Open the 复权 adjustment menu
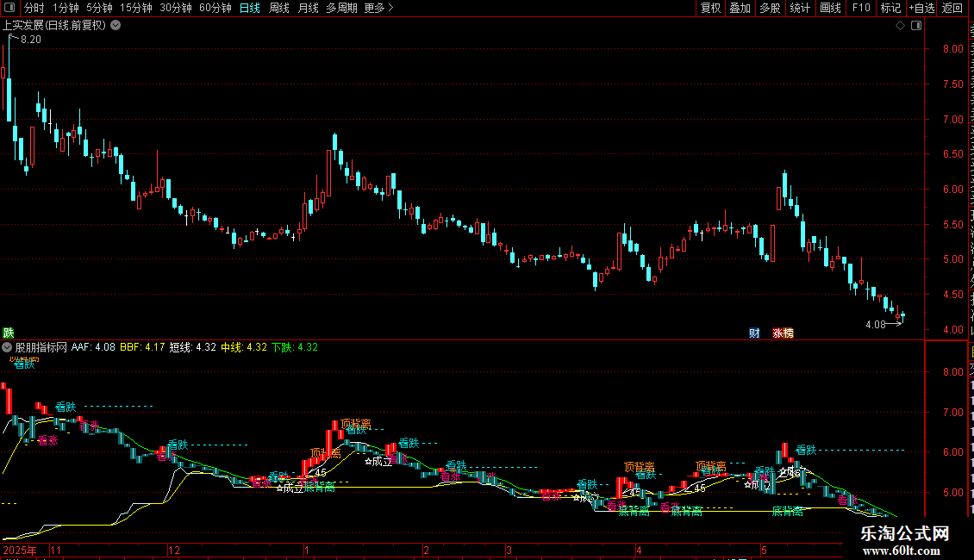 (710, 8)
